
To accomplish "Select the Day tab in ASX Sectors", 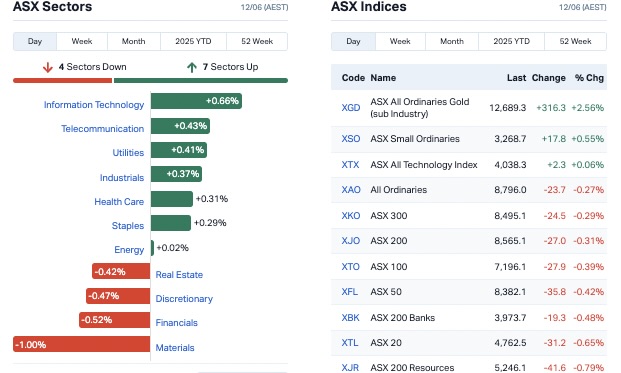I will [35, 42].
